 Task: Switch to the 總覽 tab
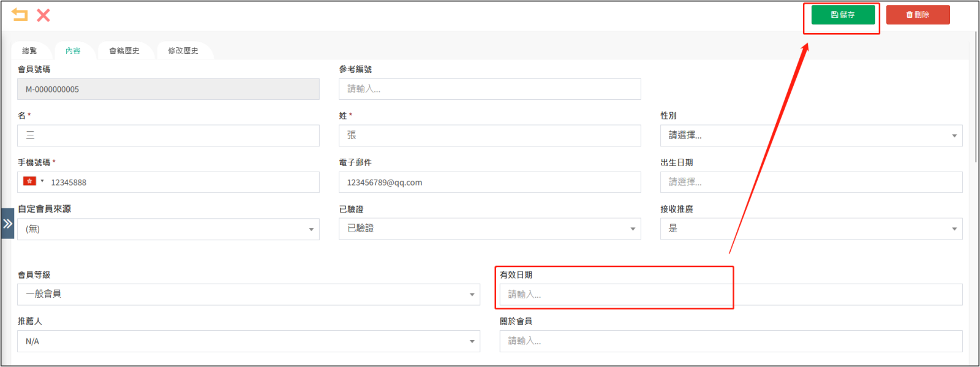pyautogui.click(x=29, y=51)
